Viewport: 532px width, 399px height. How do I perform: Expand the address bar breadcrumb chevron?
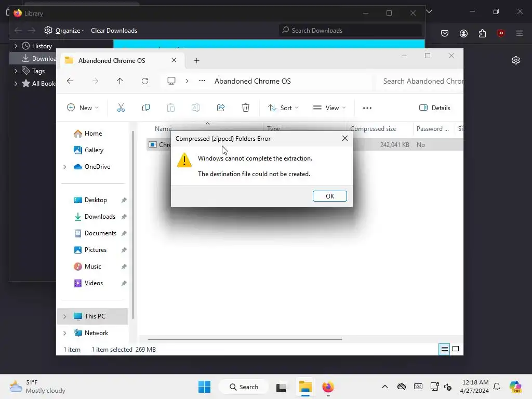pos(187,81)
